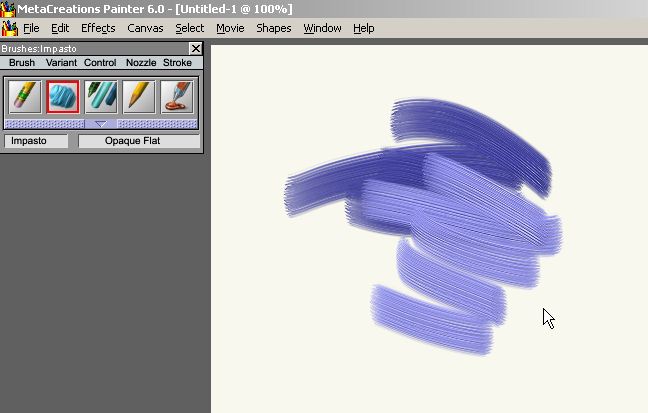Click the Painter app icon in title bar

(x=7, y=8)
